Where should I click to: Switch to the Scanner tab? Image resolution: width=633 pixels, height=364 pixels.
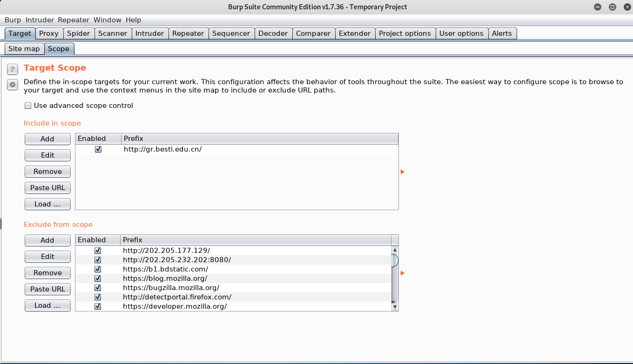(x=113, y=33)
